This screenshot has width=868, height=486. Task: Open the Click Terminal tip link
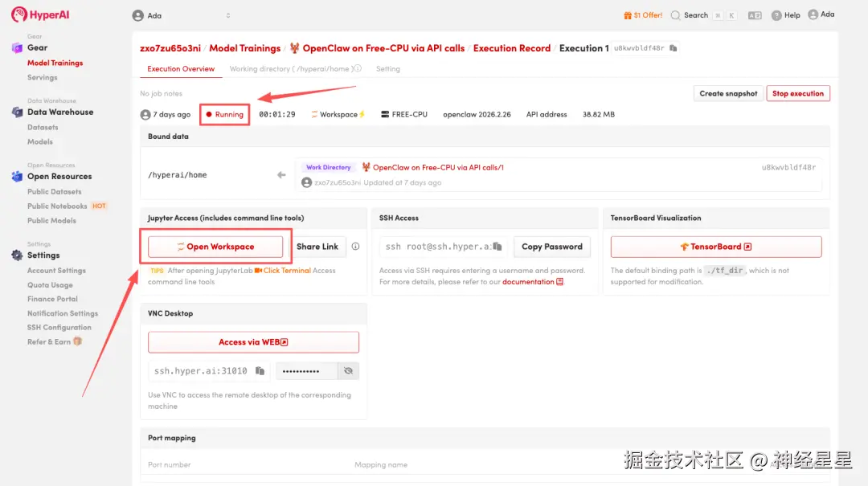click(282, 271)
